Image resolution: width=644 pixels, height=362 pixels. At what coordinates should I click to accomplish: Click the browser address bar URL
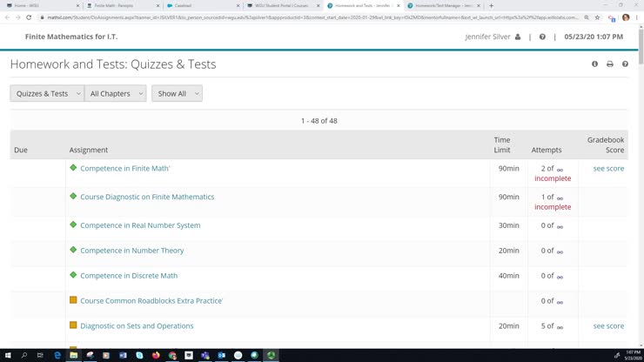coord(305,17)
